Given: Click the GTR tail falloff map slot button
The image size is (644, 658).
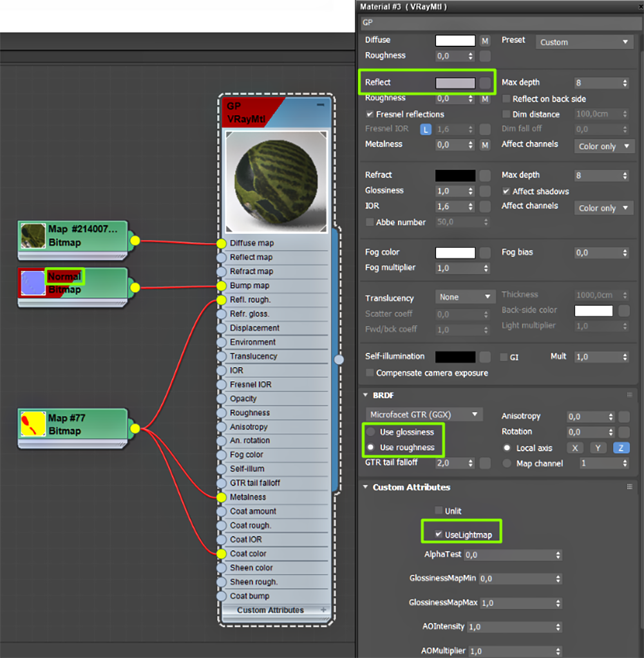Looking at the screenshot, I should tap(485, 463).
